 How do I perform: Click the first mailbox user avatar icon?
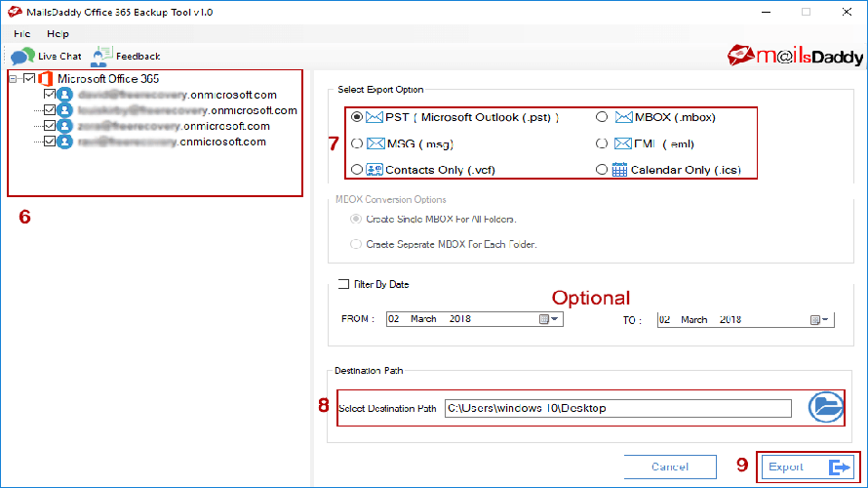coord(64,95)
